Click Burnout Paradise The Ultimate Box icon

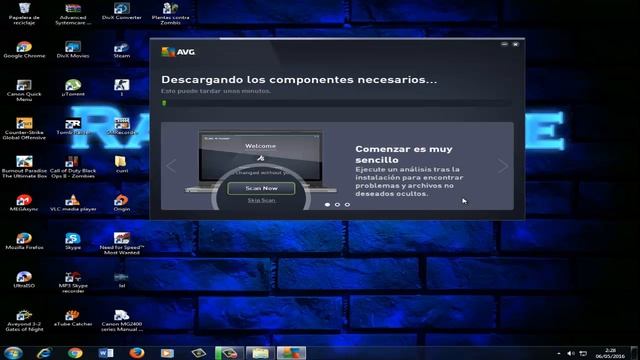[x=24, y=167]
